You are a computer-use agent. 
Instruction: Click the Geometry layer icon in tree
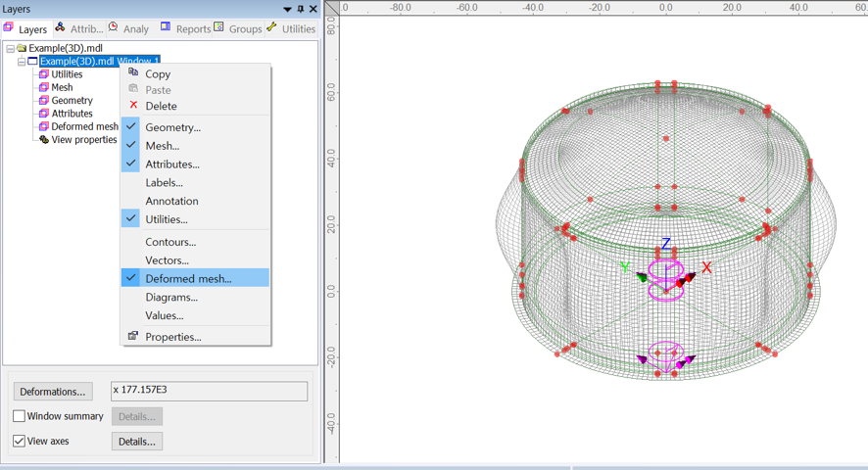click(x=44, y=100)
